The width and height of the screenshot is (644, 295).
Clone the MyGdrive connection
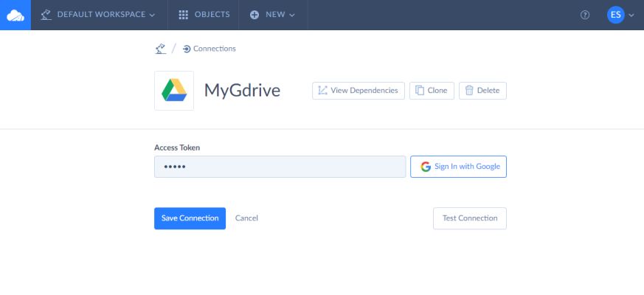click(x=432, y=91)
